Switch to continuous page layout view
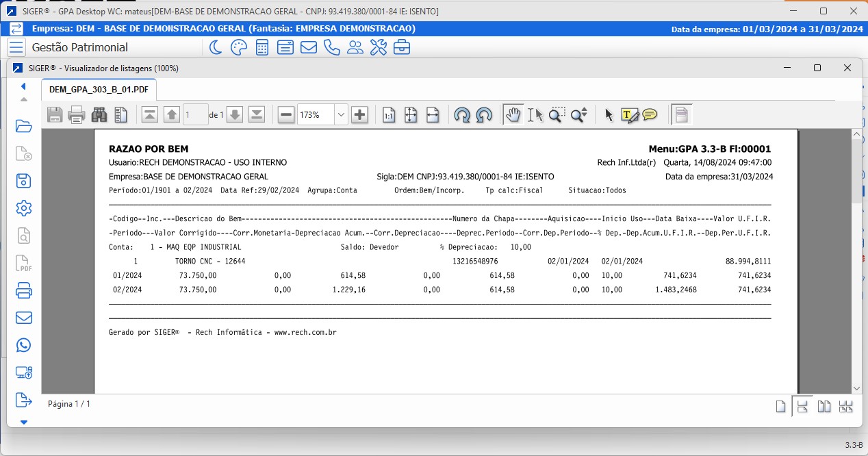Screen dimensions: 868x456 tap(802, 406)
